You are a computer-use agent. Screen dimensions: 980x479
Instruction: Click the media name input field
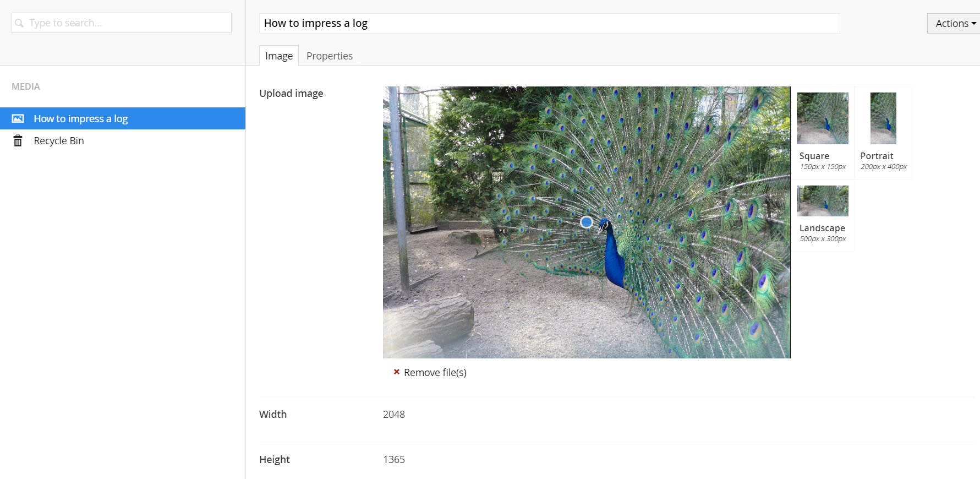point(549,23)
